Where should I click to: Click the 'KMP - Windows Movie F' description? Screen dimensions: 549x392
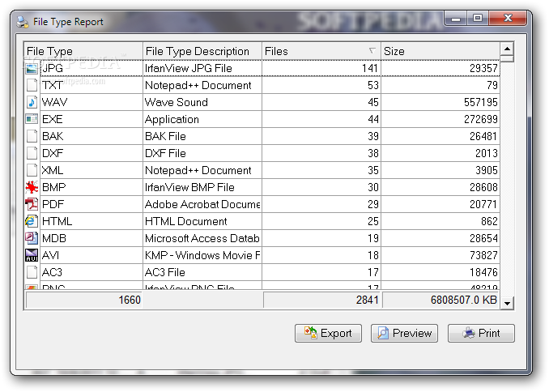[202, 255]
